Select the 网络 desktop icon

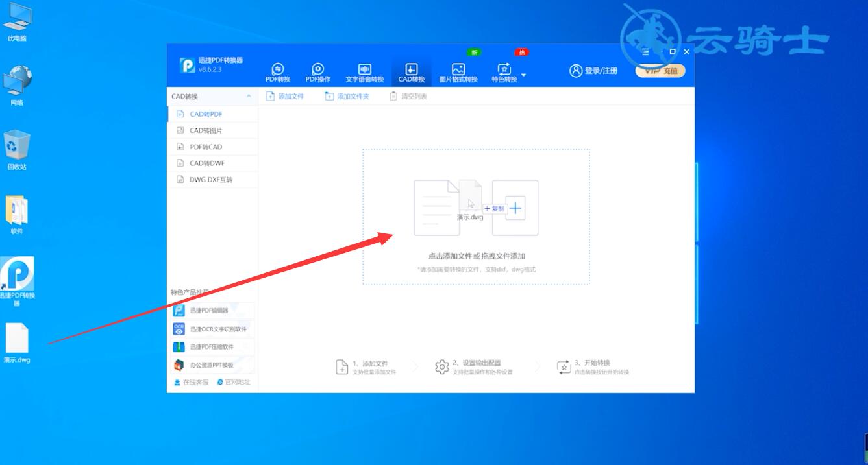click(x=18, y=86)
